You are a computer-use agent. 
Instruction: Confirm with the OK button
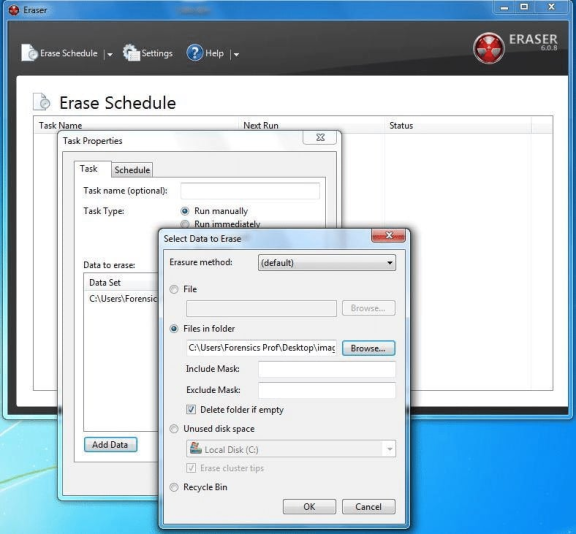(309, 507)
